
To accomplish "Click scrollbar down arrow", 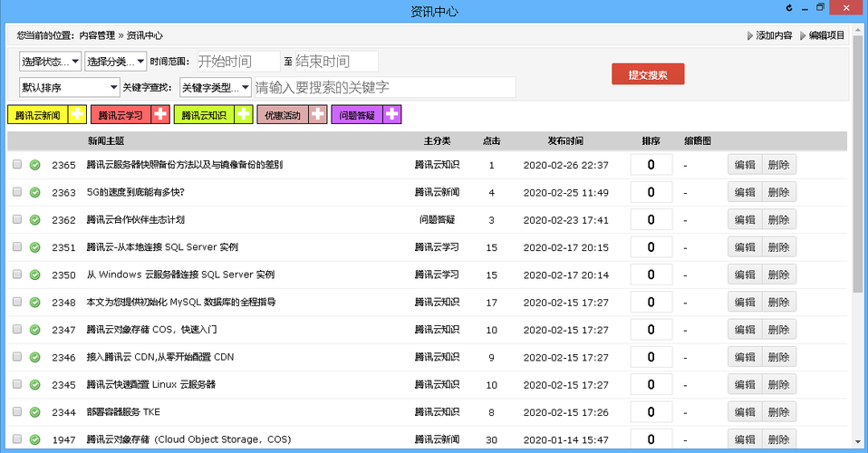I will (858, 441).
